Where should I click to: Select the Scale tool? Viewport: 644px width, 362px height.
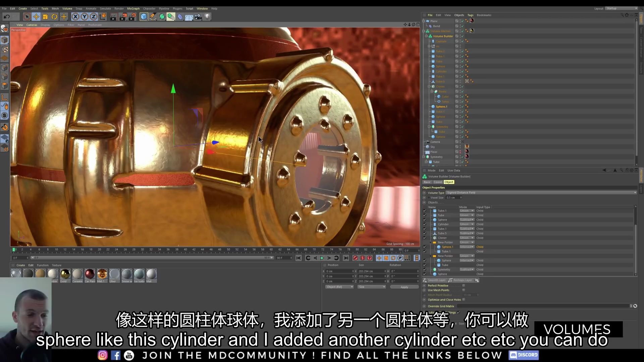(x=45, y=16)
